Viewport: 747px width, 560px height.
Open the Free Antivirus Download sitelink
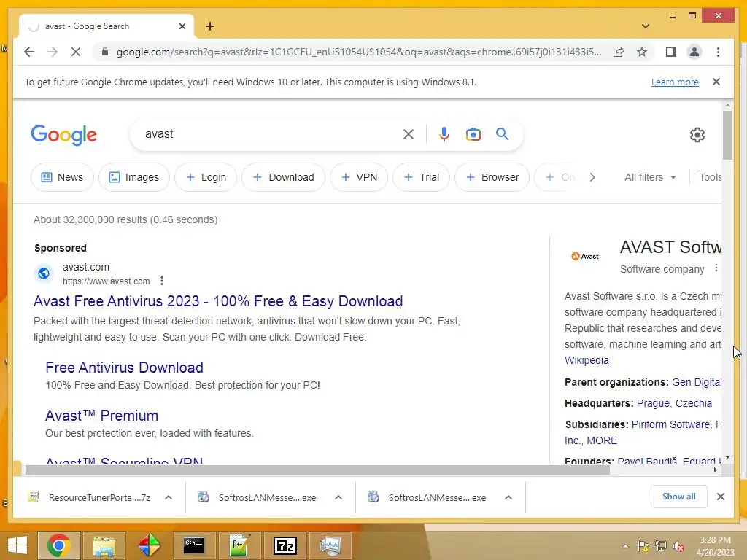click(124, 367)
